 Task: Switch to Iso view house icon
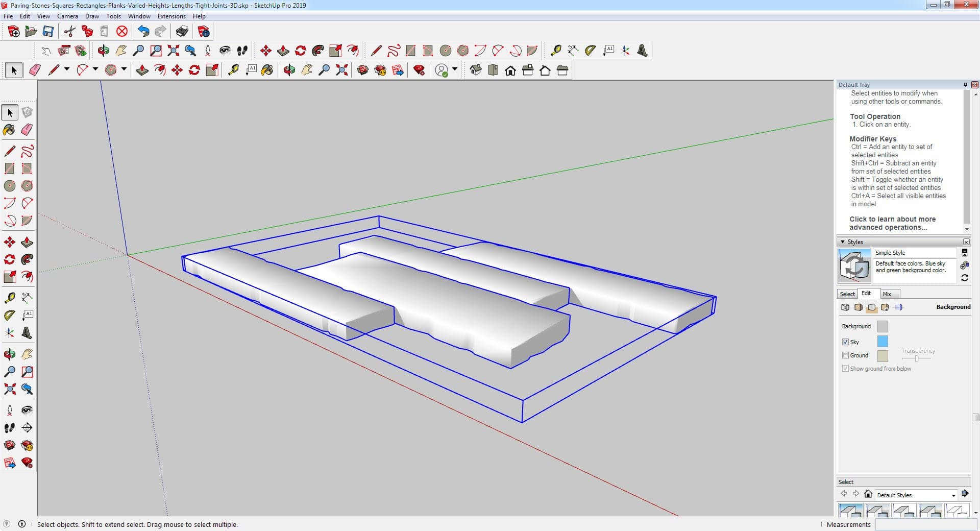click(476, 70)
